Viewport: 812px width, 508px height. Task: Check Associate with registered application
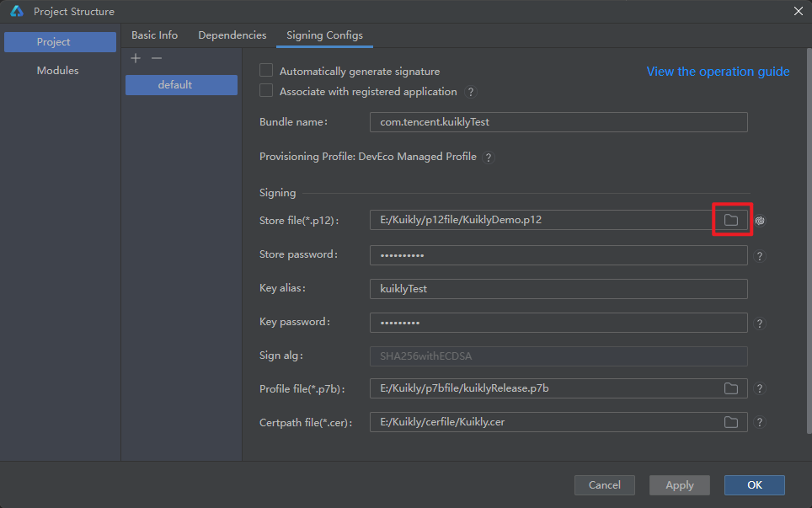(x=266, y=91)
